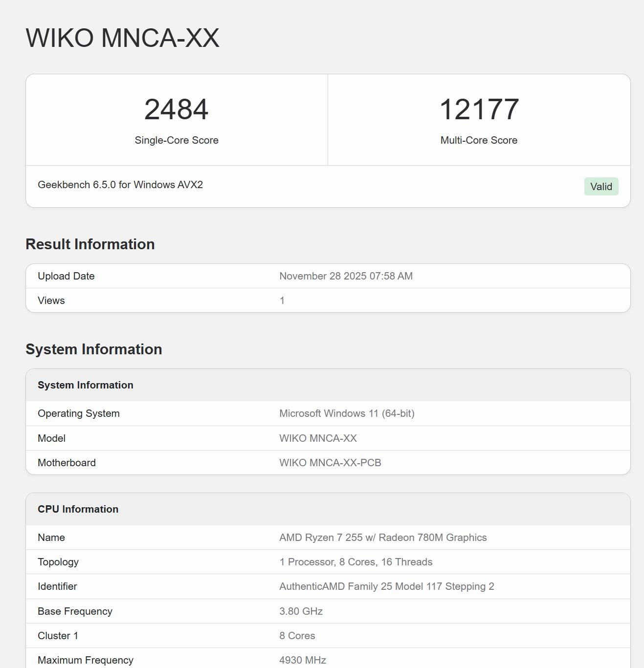Click the Microsoft Windows 11 (64-bit) value
Screen dimensions: 644x668
[347, 413]
